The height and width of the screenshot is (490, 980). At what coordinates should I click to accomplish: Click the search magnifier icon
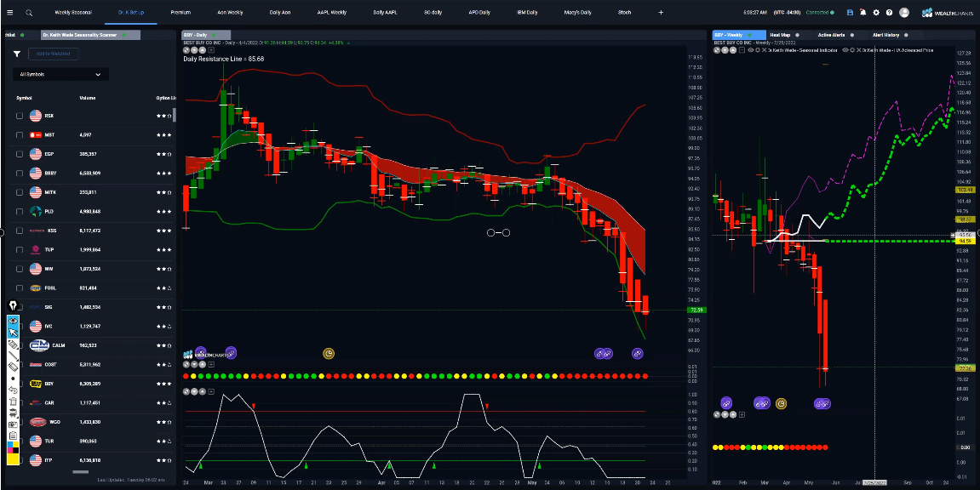30,13
